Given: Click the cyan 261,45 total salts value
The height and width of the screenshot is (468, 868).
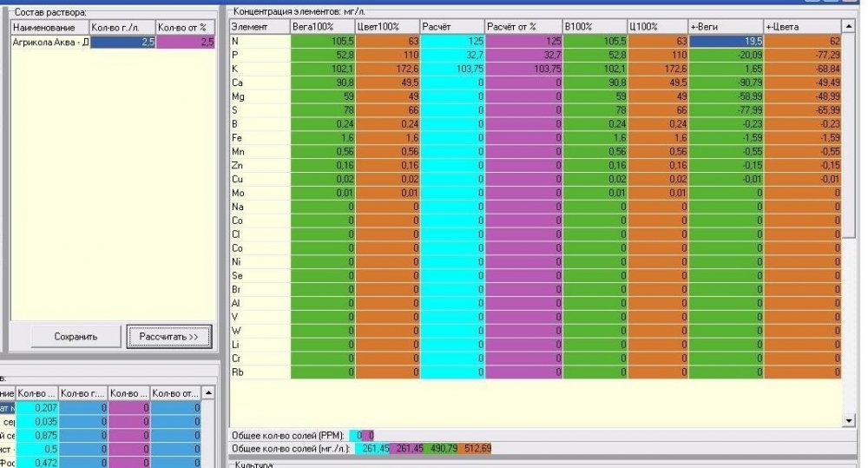Looking at the screenshot, I should coord(372,448).
